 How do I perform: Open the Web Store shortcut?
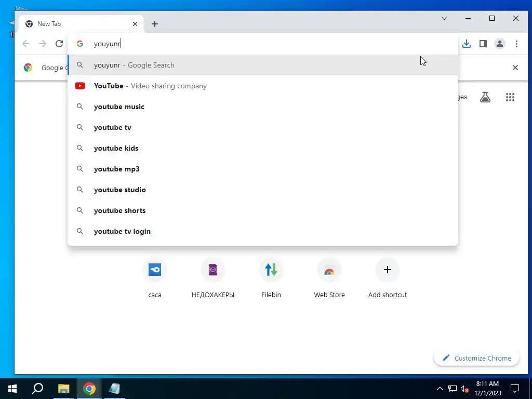coord(329,278)
